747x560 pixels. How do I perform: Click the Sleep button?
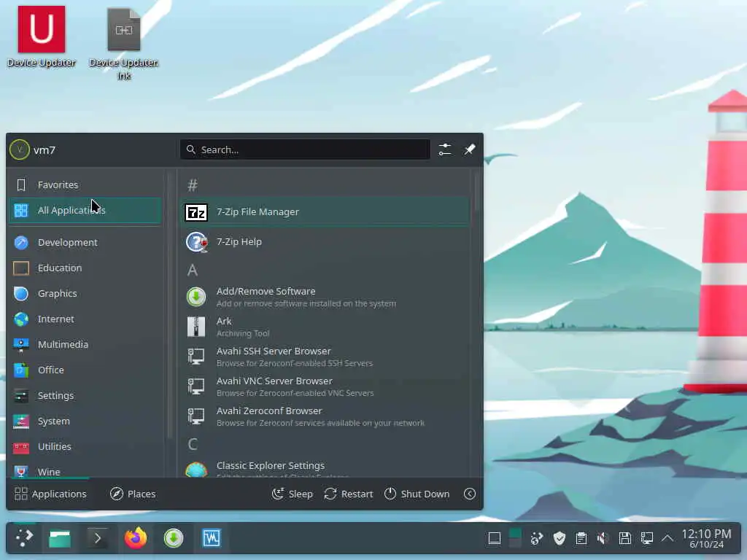(x=292, y=494)
